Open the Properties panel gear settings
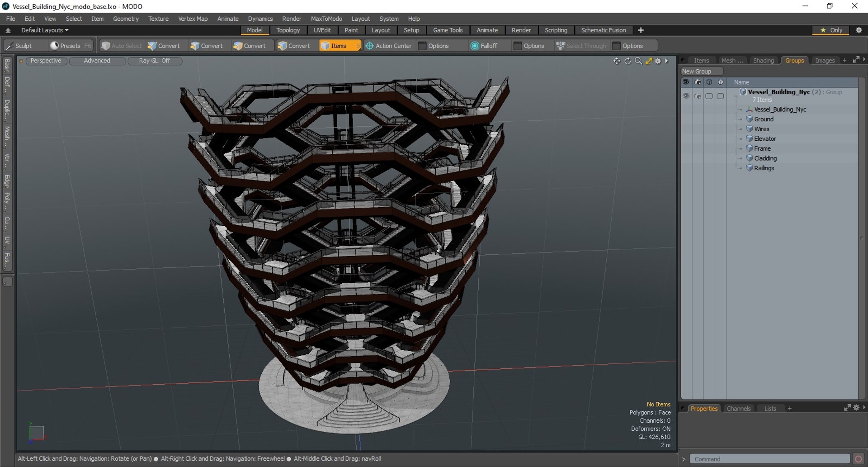The image size is (868, 467). point(856,408)
